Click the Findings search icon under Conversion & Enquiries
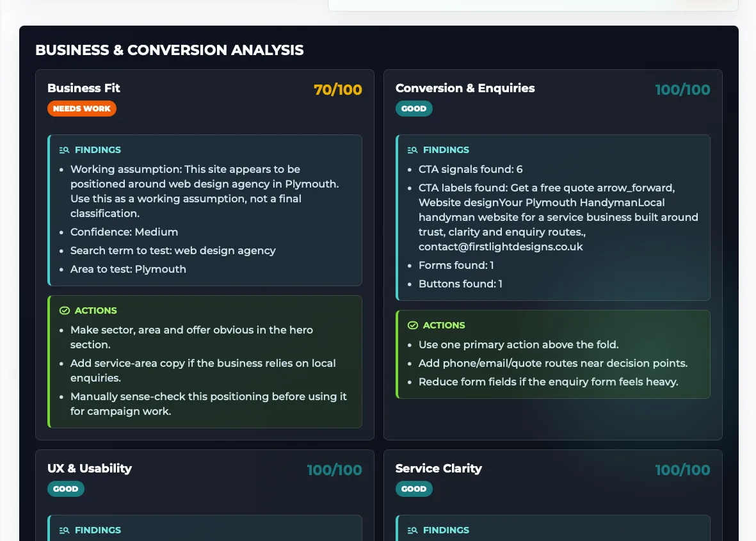The height and width of the screenshot is (541, 756). 412,150
